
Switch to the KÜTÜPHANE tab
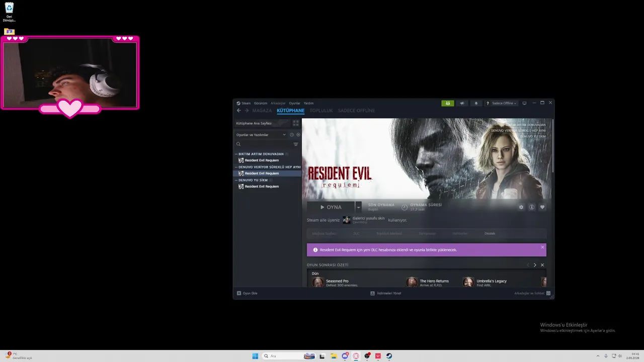point(290,111)
